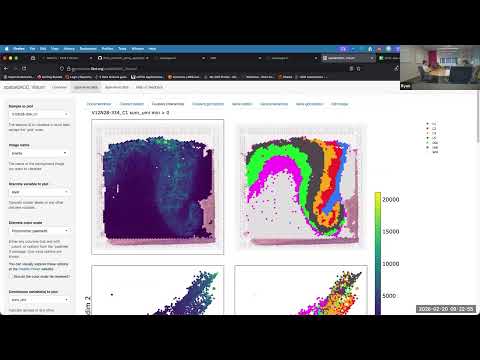
Task: Open the Discrete variable to plot dropdown
Action: (x=39, y=192)
